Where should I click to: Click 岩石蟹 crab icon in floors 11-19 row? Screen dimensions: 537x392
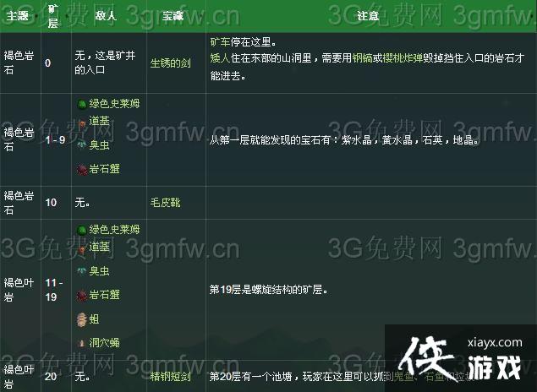81,295
